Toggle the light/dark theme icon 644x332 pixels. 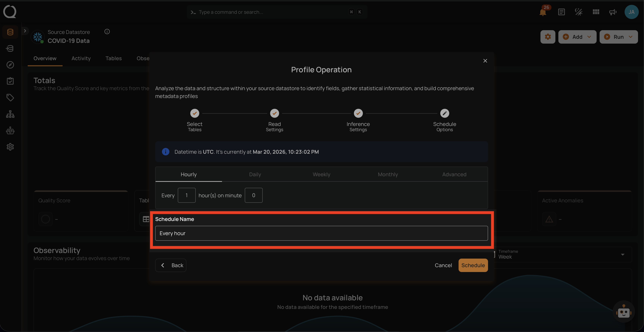579,12
